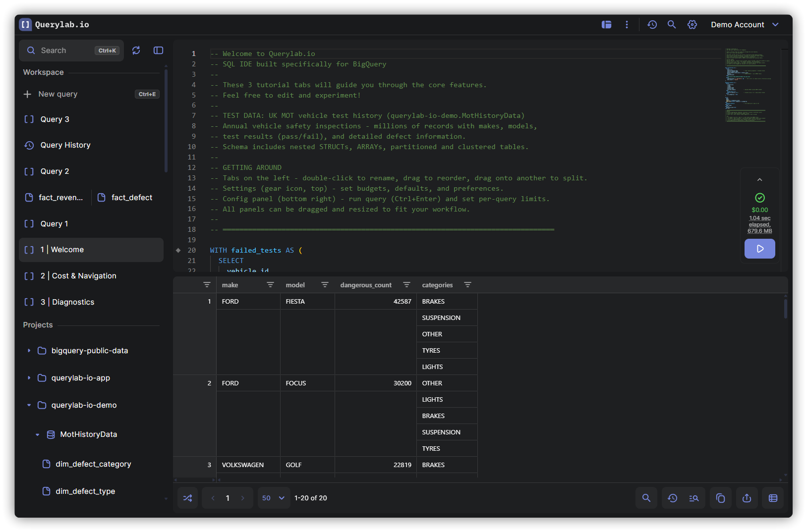The image size is (807, 532).
Task: Create a New query
Action: [x=58, y=94]
